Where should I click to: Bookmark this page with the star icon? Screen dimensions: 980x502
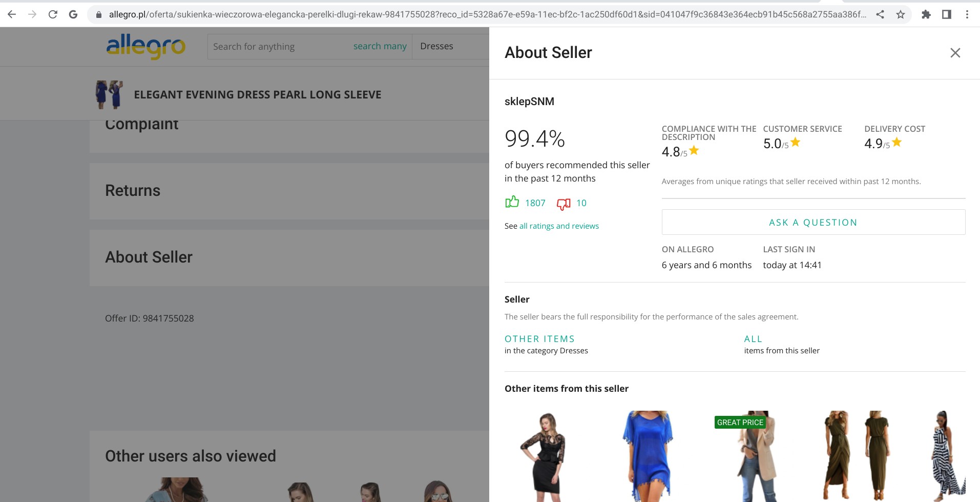tap(900, 14)
